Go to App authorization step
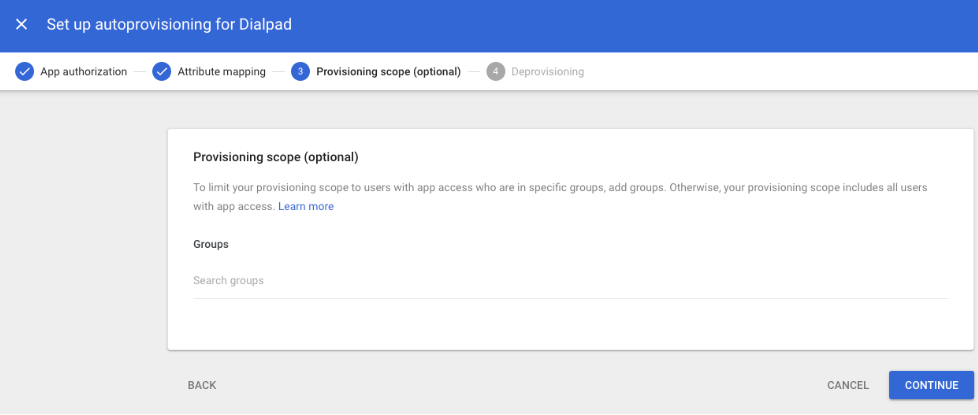Image resolution: width=978 pixels, height=415 pixels. pyautogui.click(x=84, y=72)
